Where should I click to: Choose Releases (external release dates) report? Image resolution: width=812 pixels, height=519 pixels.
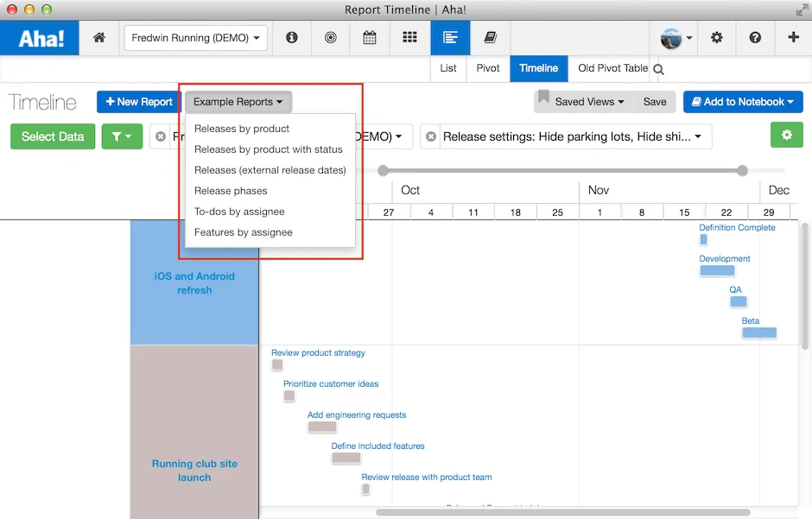270,170
